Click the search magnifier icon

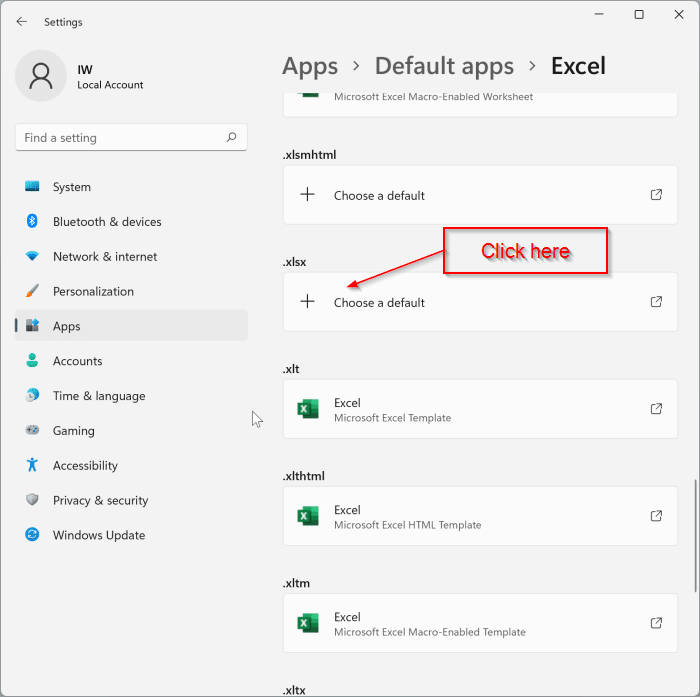(231, 137)
